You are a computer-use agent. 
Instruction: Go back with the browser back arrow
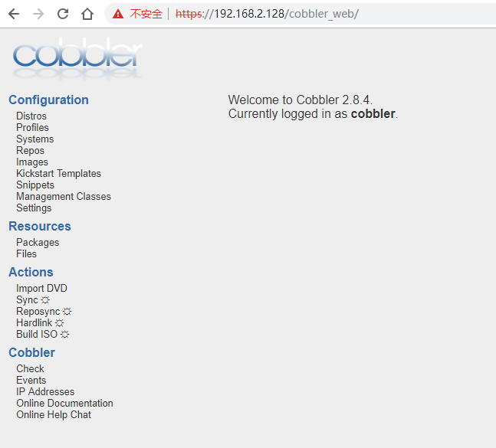[x=14, y=14]
